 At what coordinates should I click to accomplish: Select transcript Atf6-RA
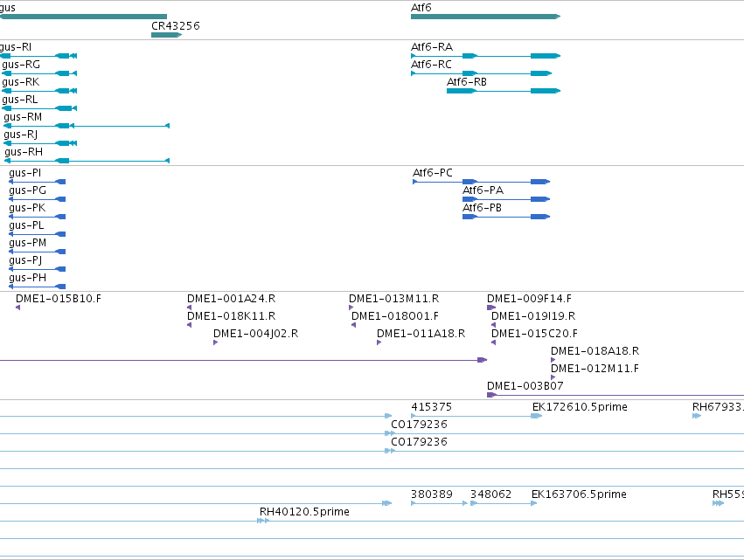tap(485, 56)
